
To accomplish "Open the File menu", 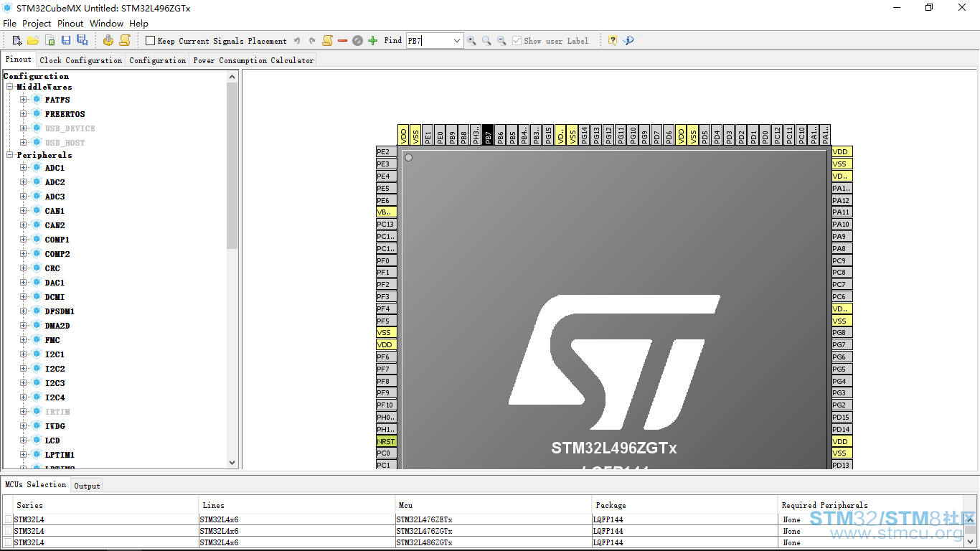I will tap(9, 24).
